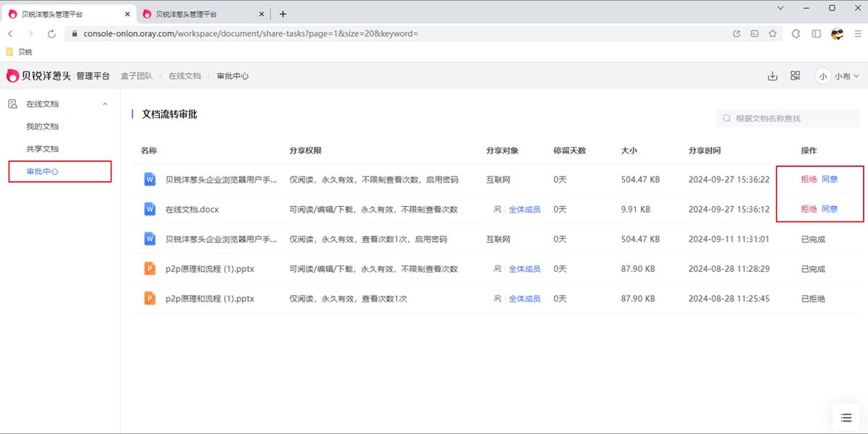Click the floating list menu icon at bottom right

(846, 417)
